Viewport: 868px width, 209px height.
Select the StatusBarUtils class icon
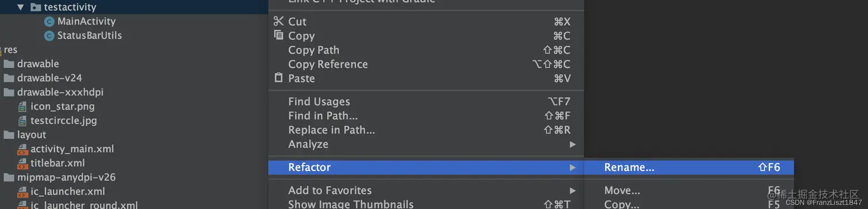point(49,36)
